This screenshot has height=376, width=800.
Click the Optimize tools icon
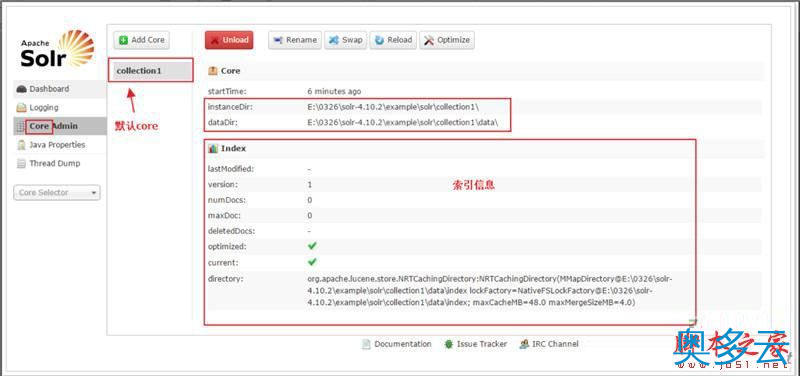[x=429, y=40]
